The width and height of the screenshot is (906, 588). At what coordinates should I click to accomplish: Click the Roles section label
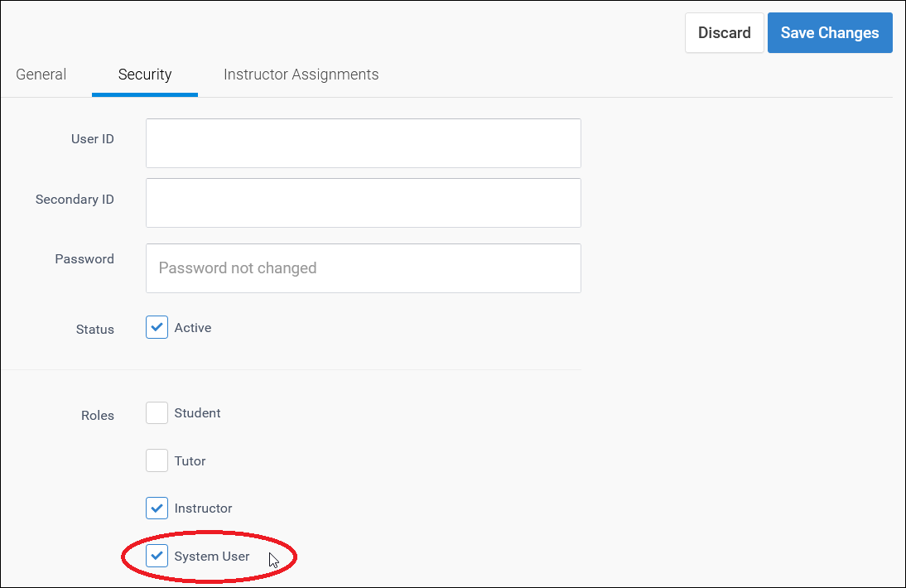click(x=98, y=416)
